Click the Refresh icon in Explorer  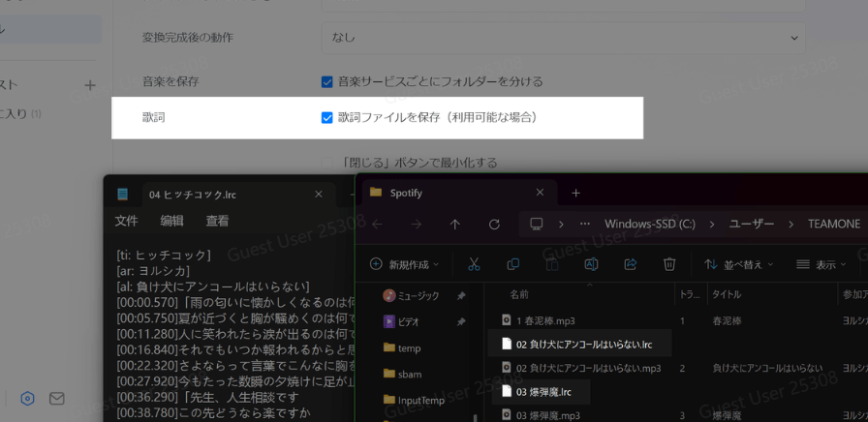[494, 224]
